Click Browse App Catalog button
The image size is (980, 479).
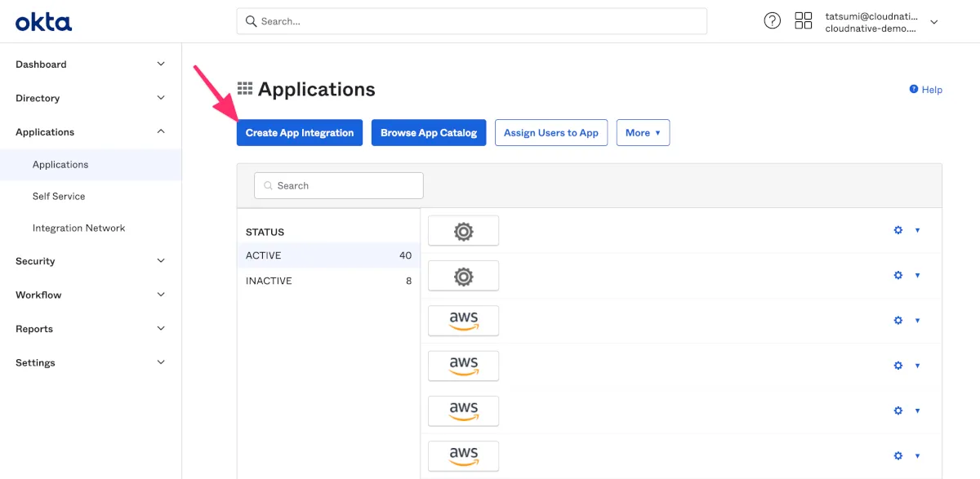tap(429, 133)
